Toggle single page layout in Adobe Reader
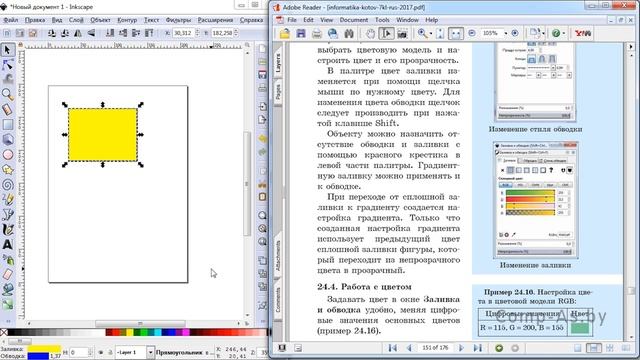 click(578, 348)
